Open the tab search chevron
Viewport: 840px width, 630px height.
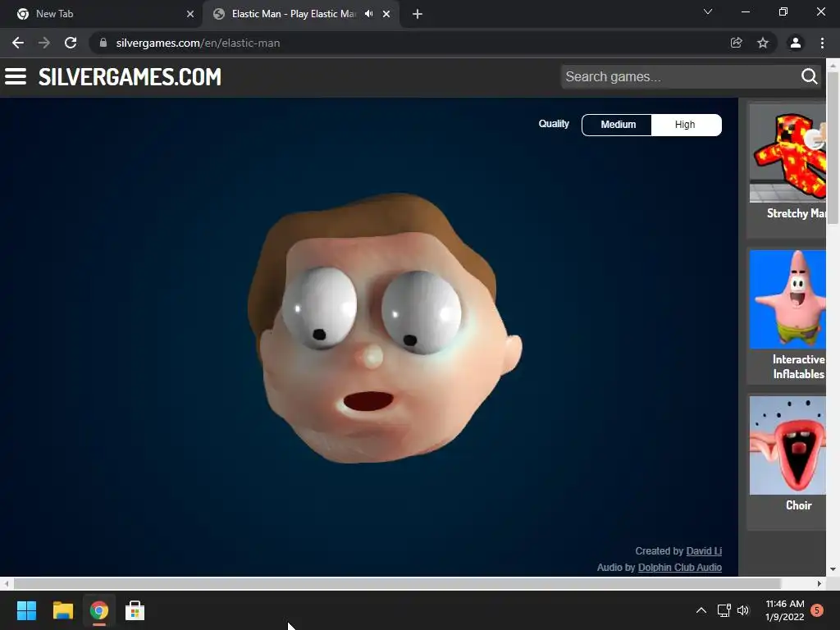pos(708,11)
